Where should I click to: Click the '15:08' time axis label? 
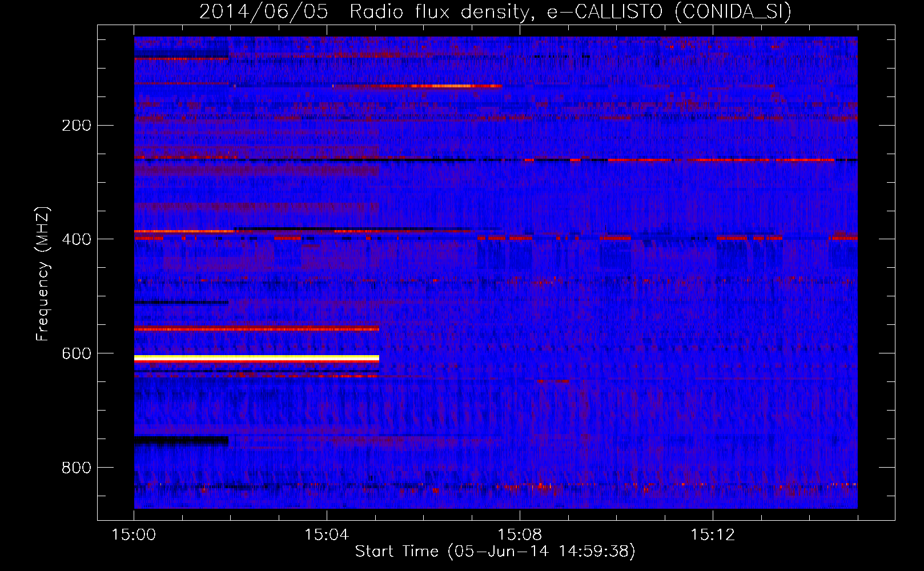pyautogui.click(x=520, y=535)
